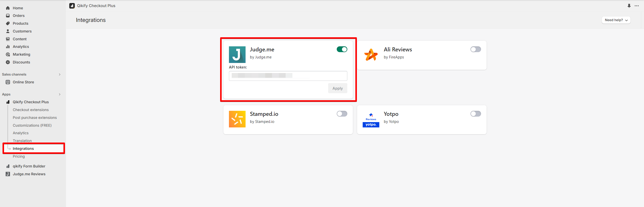Screen dimensions: 644x207
Task: Click the Orders inbox icon
Action: (8, 16)
